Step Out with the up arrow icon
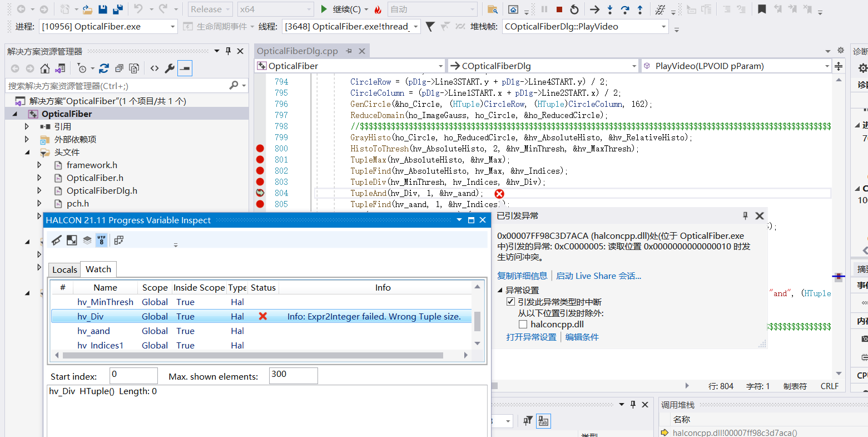 [640, 9]
